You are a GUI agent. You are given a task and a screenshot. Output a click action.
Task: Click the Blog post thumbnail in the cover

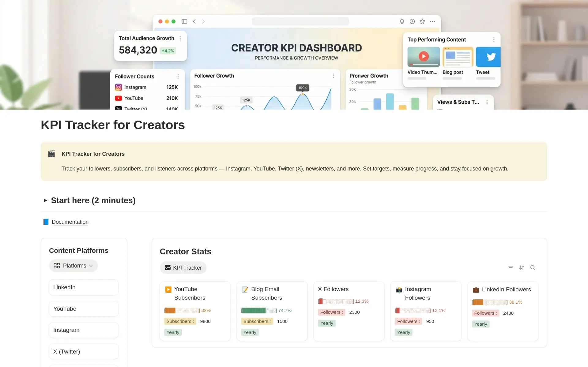tap(458, 57)
